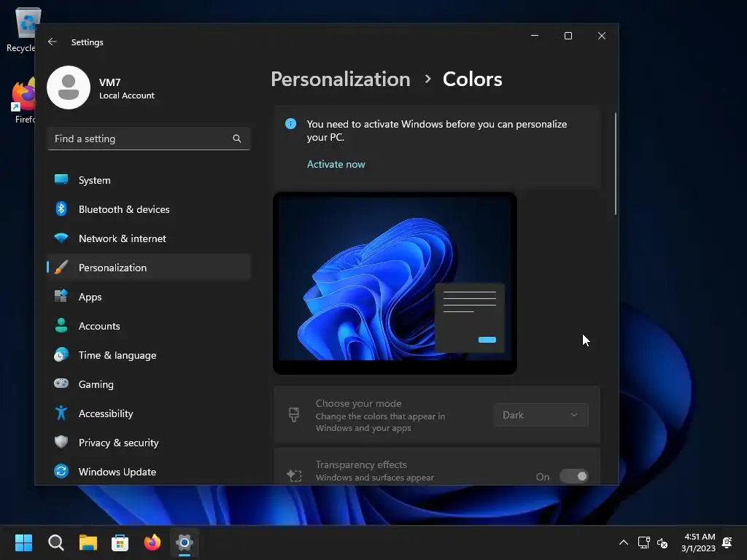Screen dimensions: 747x560
Task: Launch File Explorer from taskbar
Action: pos(88,542)
